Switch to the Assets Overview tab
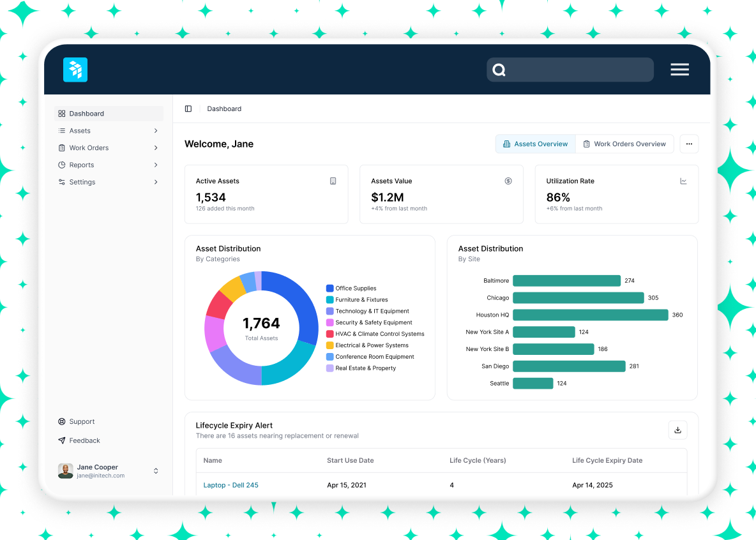The height and width of the screenshot is (540, 756). tap(535, 144)
